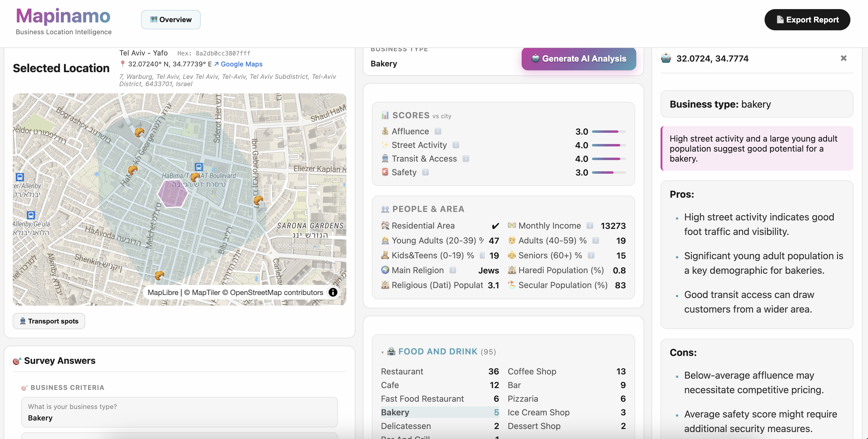Click the Kids&Teens percentage info icon

(x=483, y=255)
